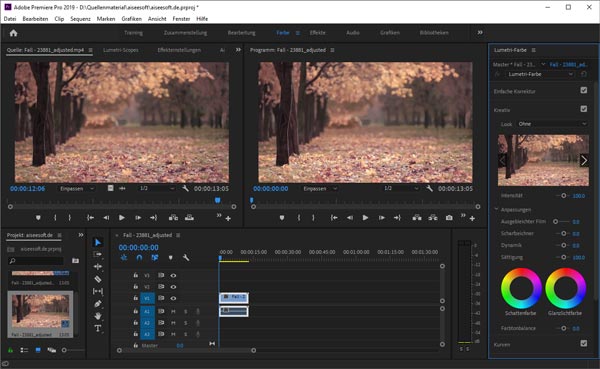Viewport: 600px width, 369px height.
Task: Toggle timeline snap magnet icon
Action: [x=139, y=258]
